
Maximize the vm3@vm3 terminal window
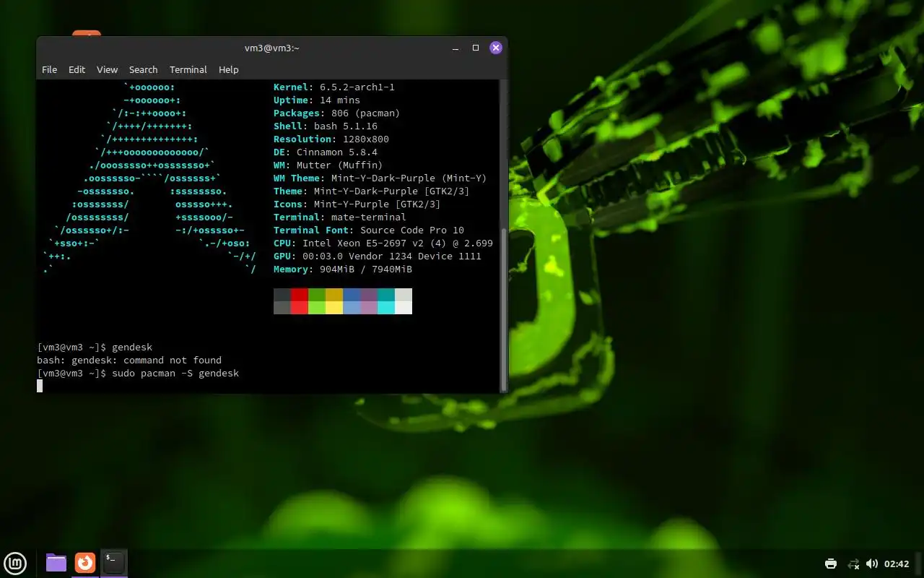[476, 48]
